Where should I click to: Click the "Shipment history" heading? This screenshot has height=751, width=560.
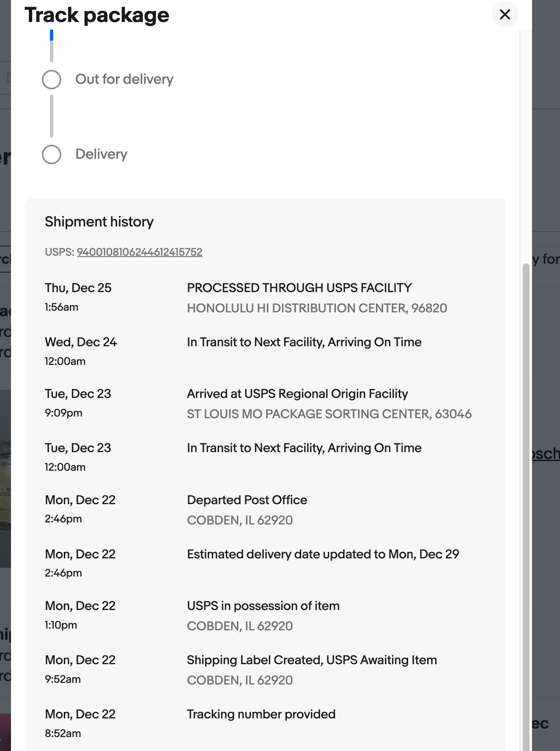coord(99,222)
